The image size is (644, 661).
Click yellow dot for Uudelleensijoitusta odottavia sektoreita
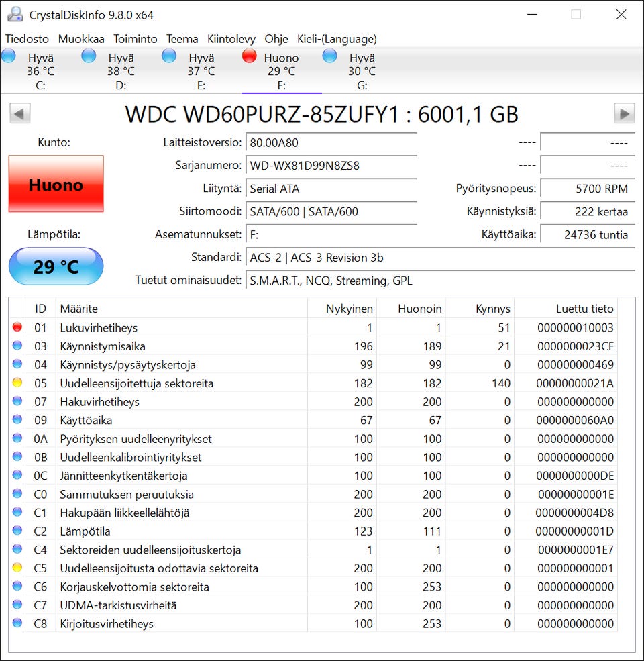[x=17, y=568]
